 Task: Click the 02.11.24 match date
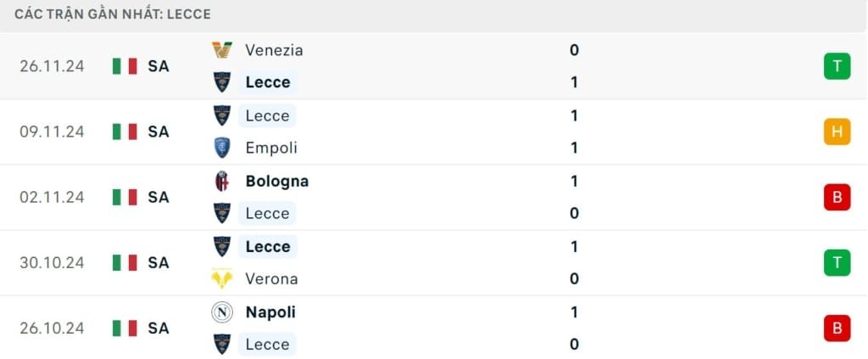tap(53, 197)
